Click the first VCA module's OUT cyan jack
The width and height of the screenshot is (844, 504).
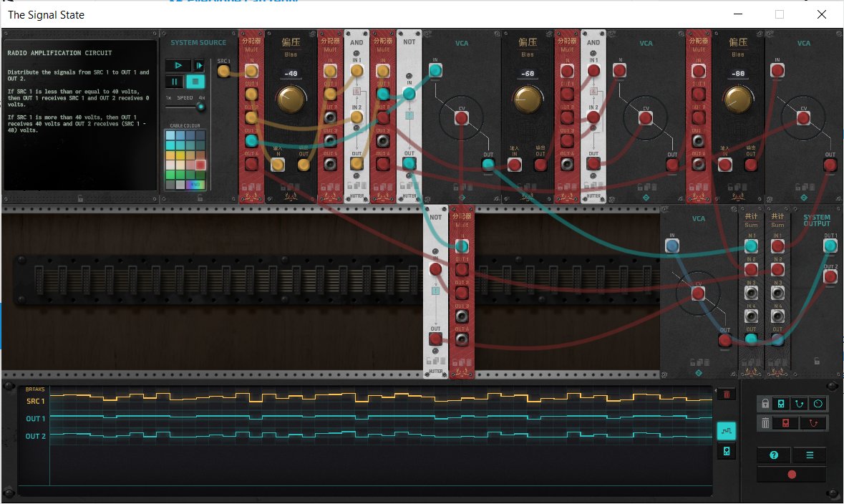488,164
